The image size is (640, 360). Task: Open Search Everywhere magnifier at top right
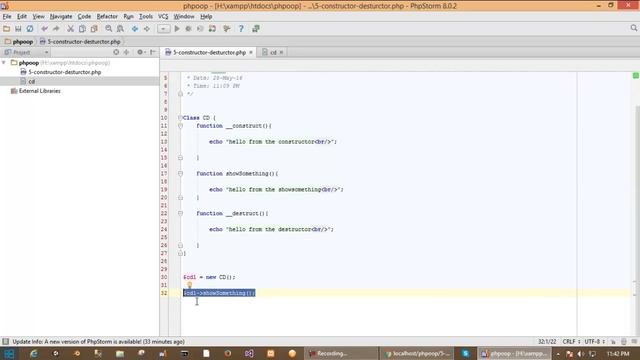(633, 28)
